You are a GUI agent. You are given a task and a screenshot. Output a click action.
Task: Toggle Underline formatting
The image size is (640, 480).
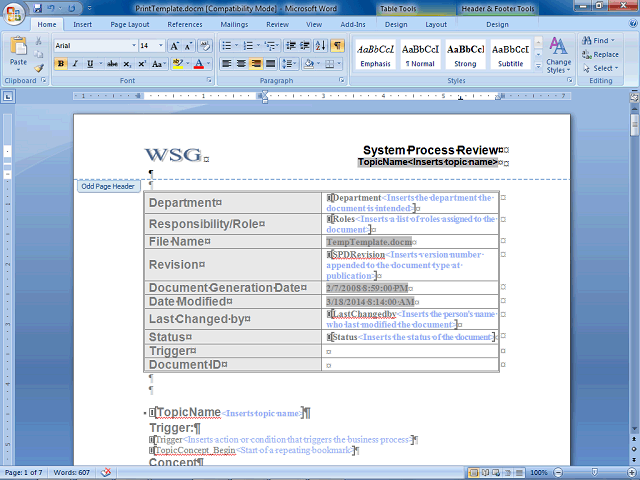click(90, 64)
